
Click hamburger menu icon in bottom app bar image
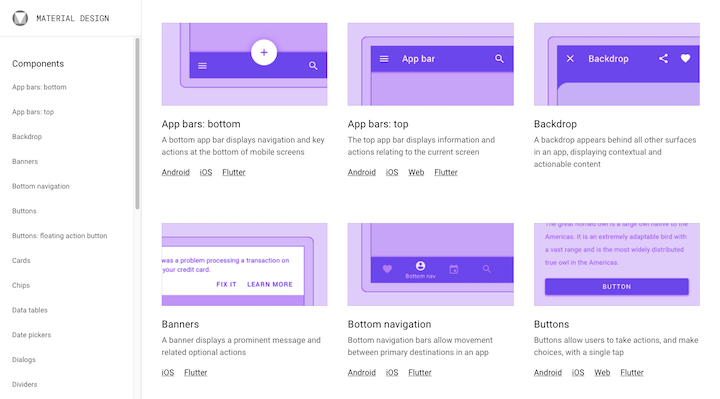(202, 66)
